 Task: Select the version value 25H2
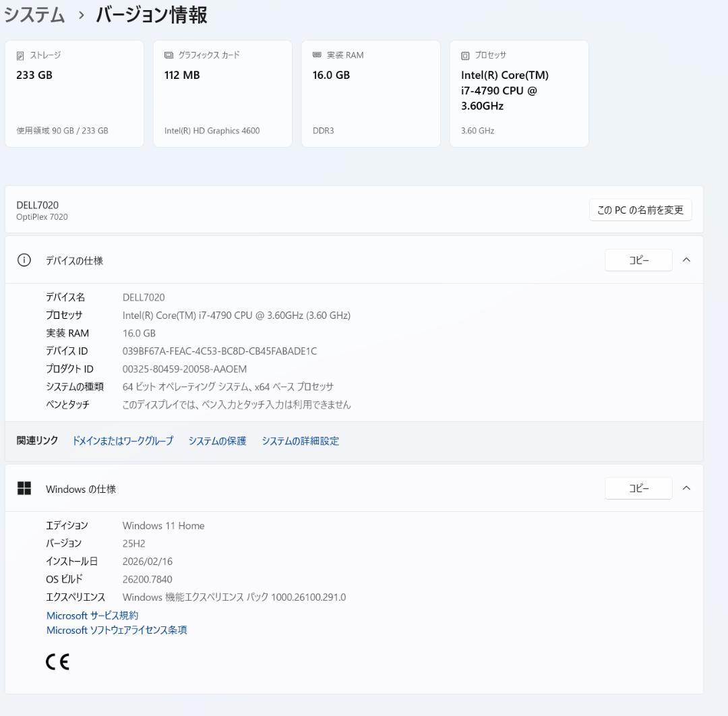133,543
